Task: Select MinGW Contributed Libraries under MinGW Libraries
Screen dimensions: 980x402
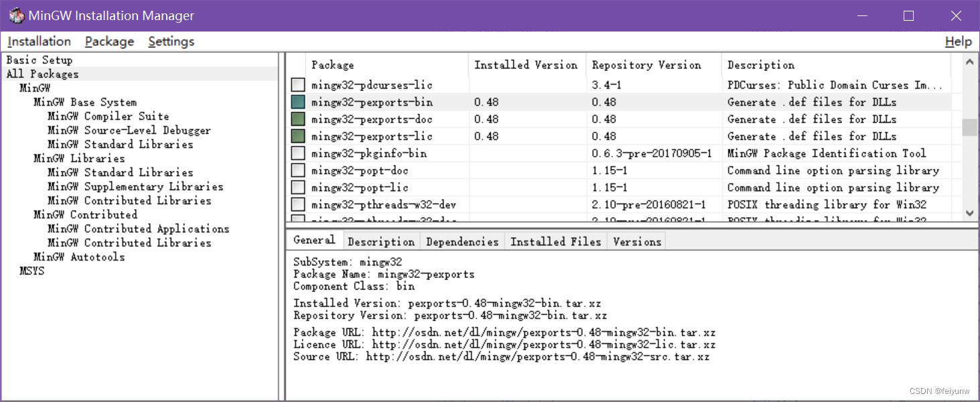Action: coord(129,200)
